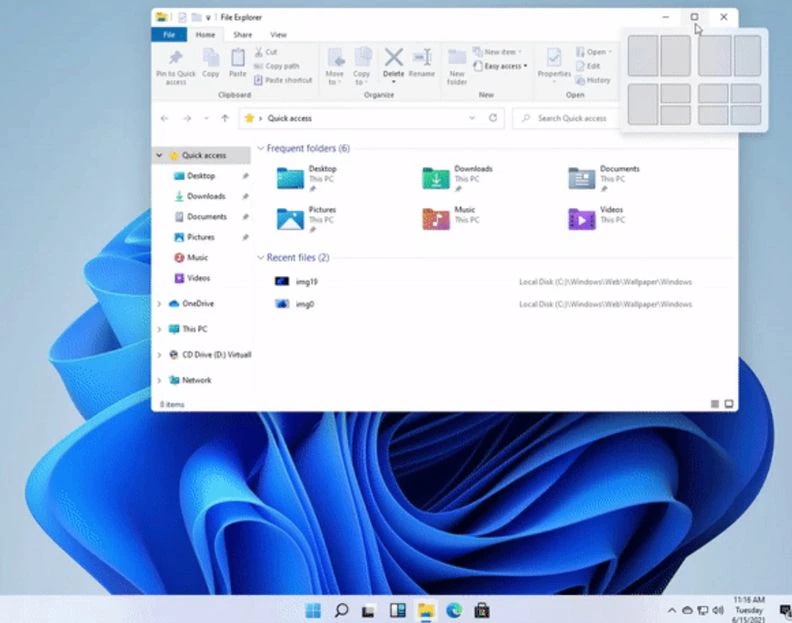Select OneDrive in the navigation pane
Viewport: 792px width, 623px height.
coord(197,303)
